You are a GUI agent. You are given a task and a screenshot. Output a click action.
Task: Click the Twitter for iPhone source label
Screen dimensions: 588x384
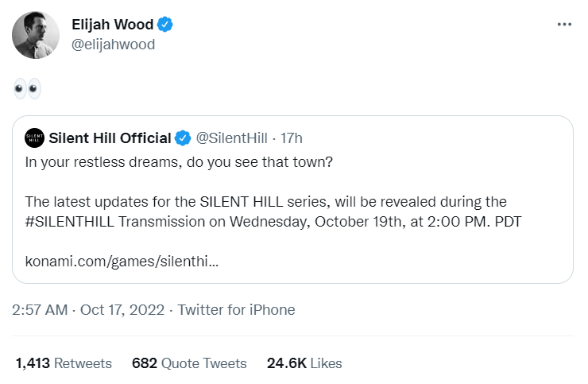(236, 310)
